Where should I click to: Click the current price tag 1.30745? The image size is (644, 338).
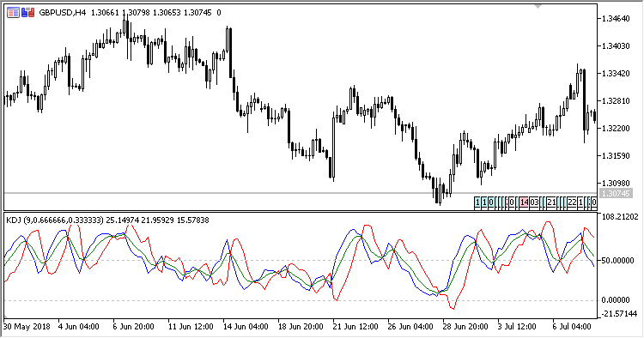615,193
